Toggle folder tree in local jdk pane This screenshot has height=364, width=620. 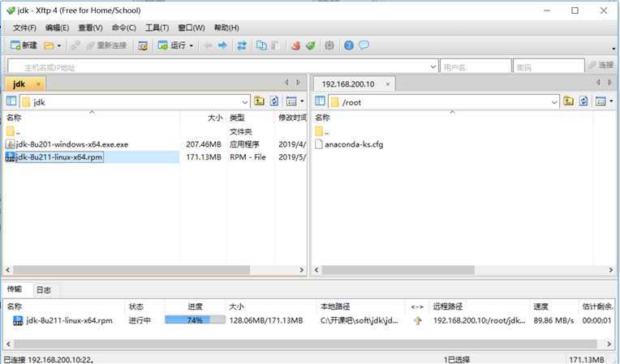pos(11,101)
